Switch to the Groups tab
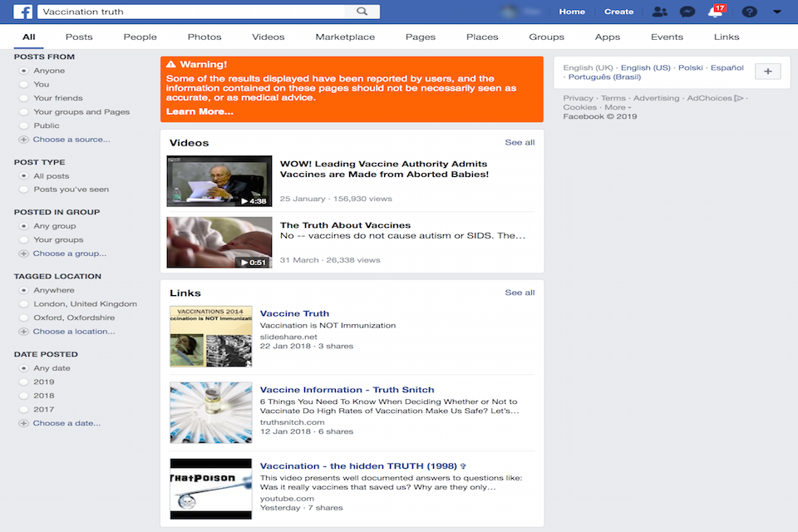The image size is (798, 532). [547, 37]
